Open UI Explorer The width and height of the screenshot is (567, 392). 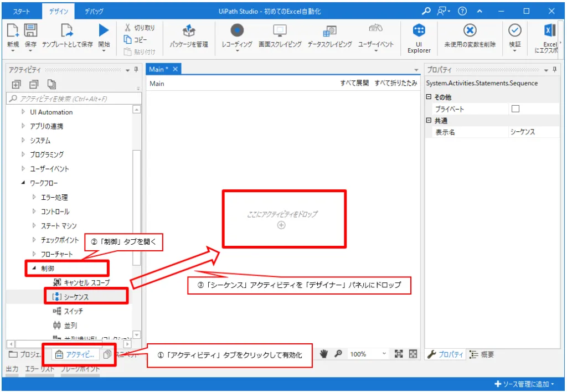[418, 37]
